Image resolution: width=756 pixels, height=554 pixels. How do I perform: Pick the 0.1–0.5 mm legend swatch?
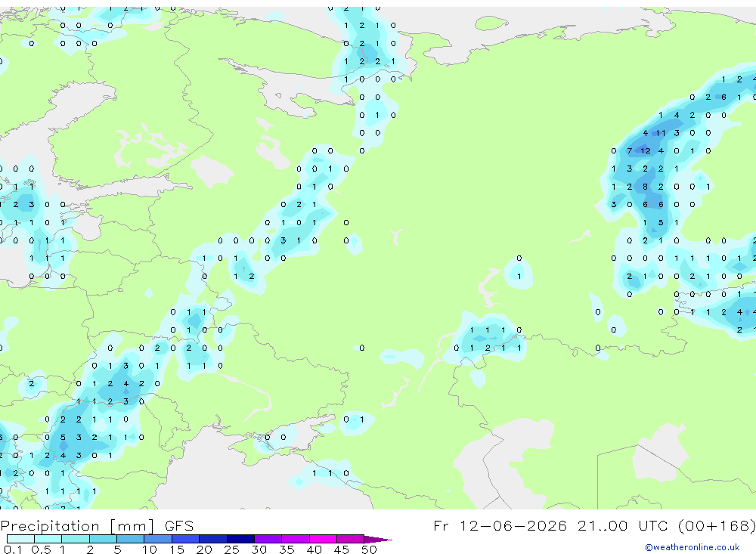coord(20,539)
